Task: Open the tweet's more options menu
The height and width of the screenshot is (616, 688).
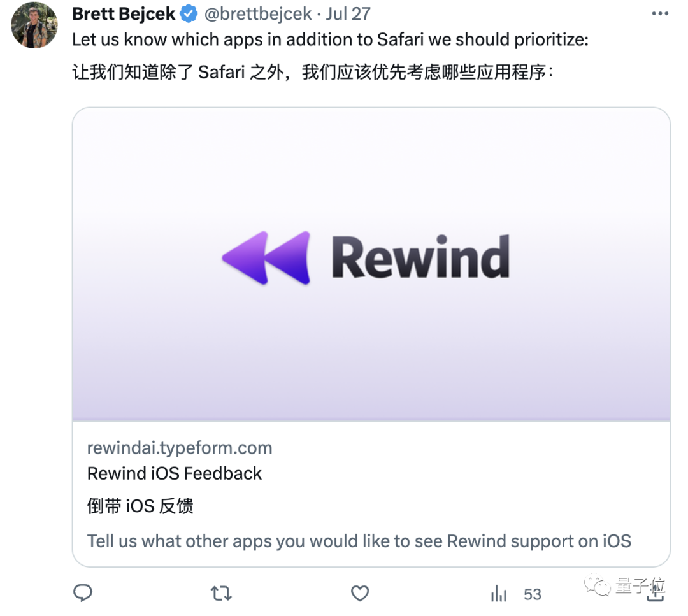Action: click(x=661, y=13)
